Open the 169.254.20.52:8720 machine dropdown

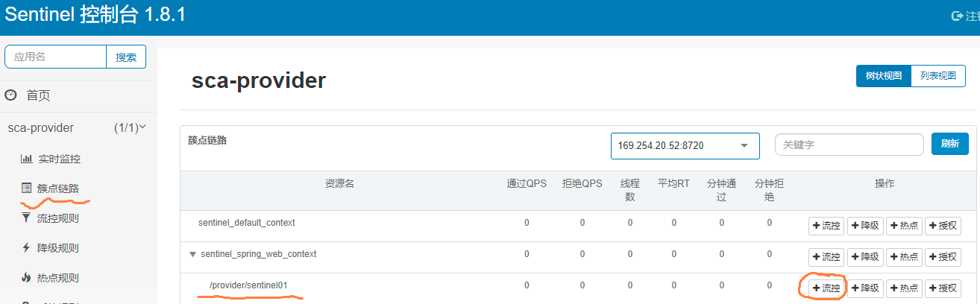[685, 145]
